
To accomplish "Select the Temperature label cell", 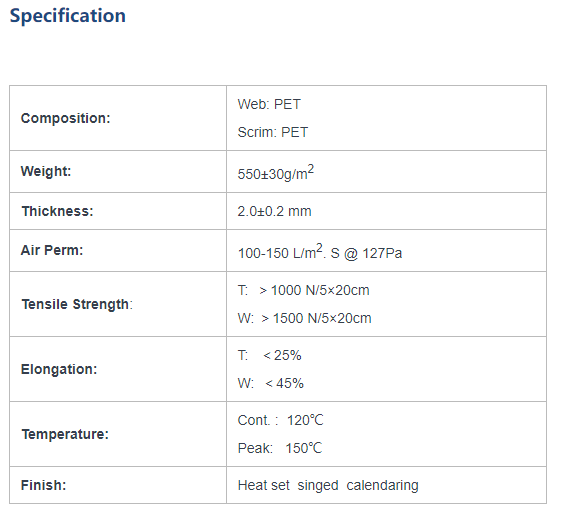I will pyautogui.click(x=118, y=434).
